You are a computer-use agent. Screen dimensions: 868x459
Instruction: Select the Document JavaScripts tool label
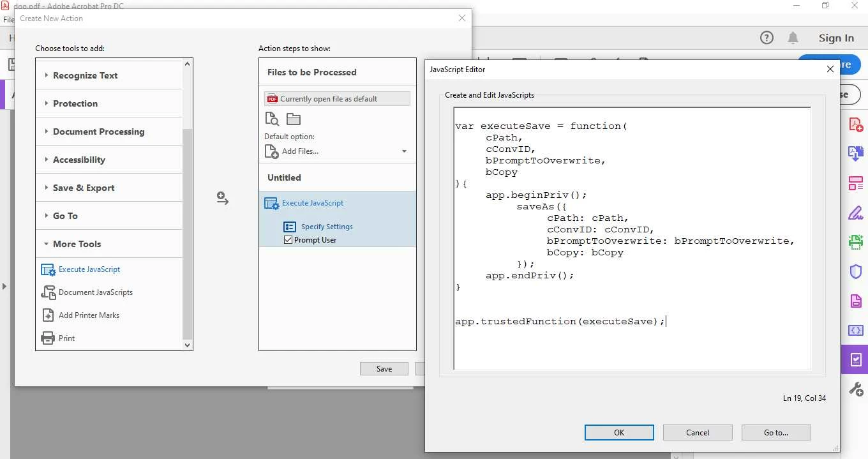[96, 292]
